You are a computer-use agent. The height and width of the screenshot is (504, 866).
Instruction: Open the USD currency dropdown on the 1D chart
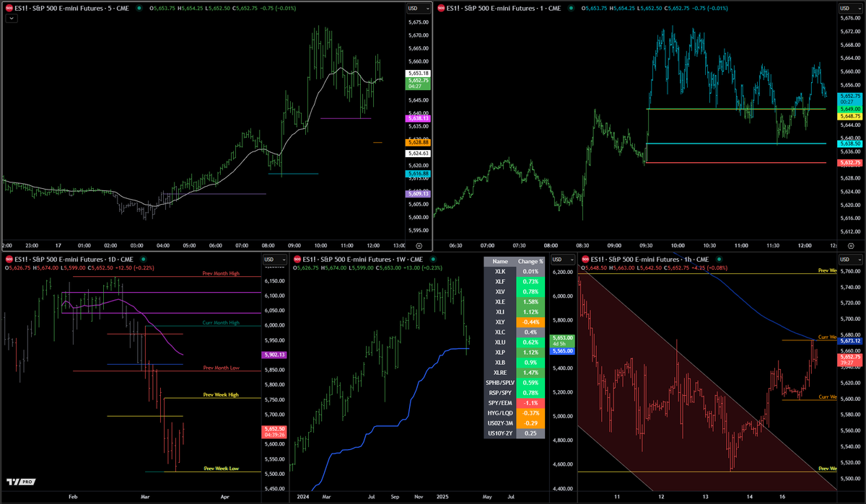pos(274,259)
